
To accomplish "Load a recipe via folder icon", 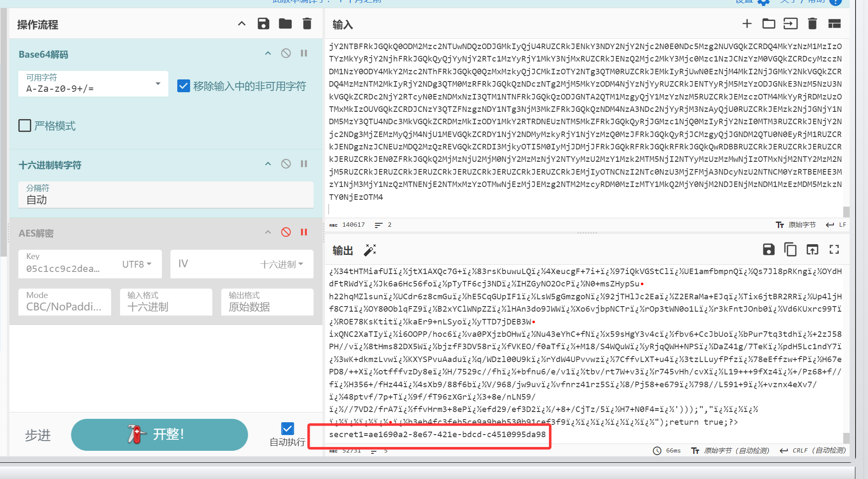I will [285, 24].
